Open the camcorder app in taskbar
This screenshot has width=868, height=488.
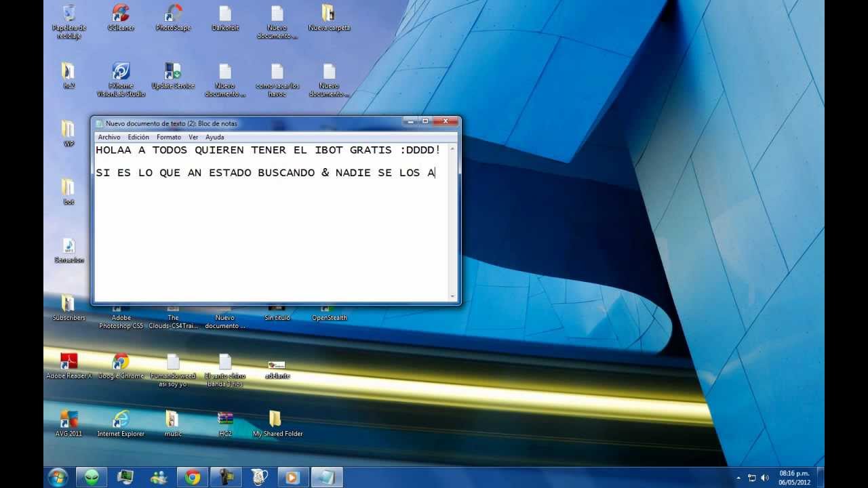point(225,477)
